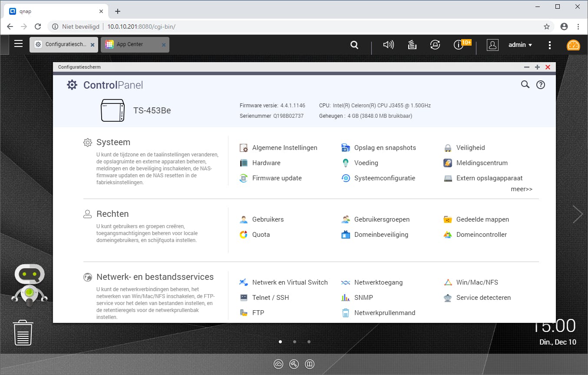Click the Serienummer value Q198B02737
Screen dimensions: 588x375
coord(288,116)
